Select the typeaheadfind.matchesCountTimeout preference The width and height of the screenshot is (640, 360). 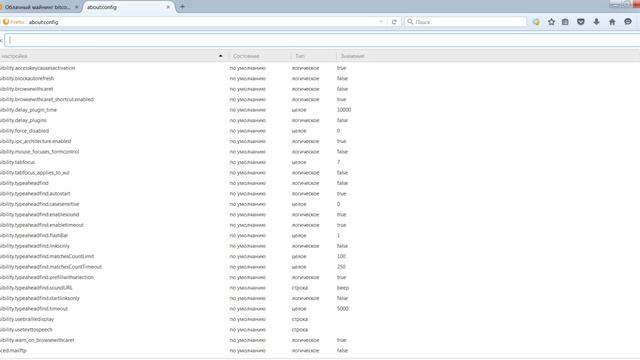(51, 267)
